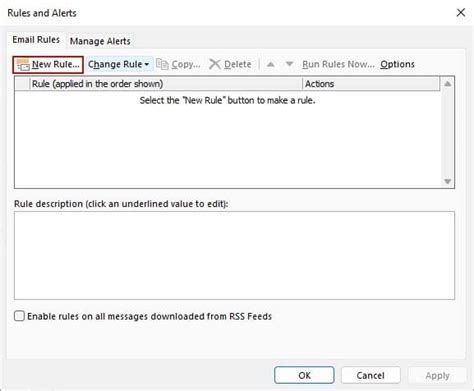Open rule Options
Image resolution: width=474 pixels, height=391 pixels.
[x=397, y=64]
